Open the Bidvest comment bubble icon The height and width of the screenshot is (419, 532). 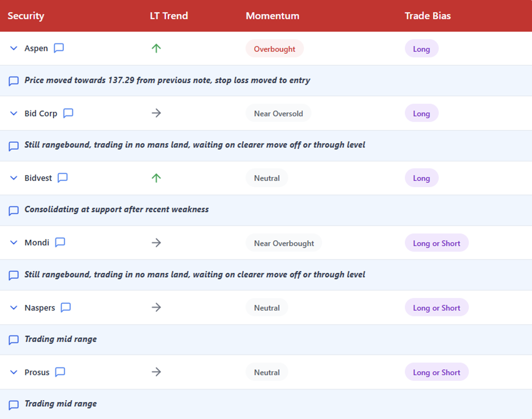[63, 178]
